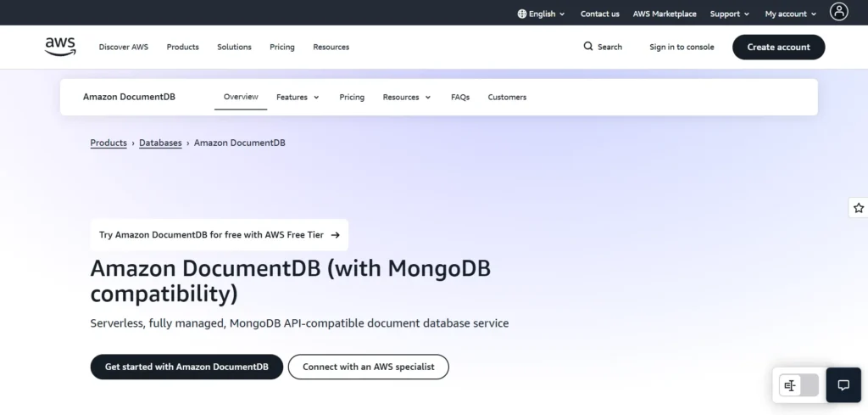Image resolution: width=868 pixels, height=415 pixels.
Task: Select the Overview tab
Action: tap(241, 97)
